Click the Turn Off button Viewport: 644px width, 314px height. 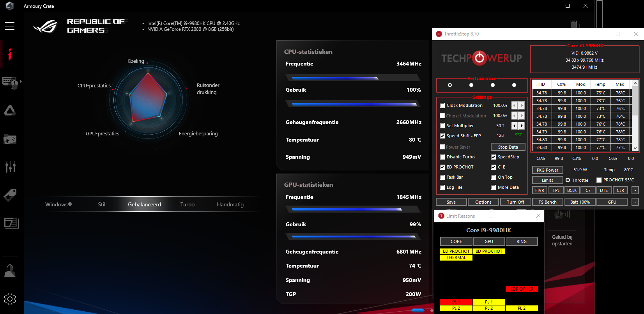[x=516, y=202]
